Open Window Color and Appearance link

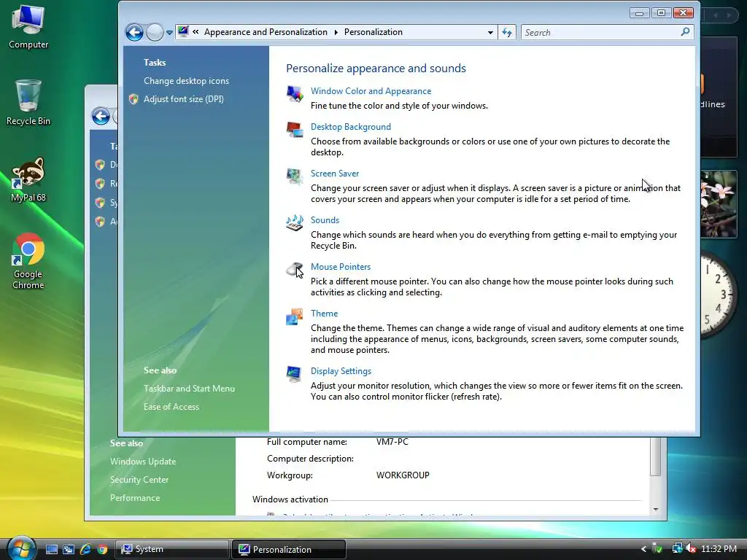tap(371, 91)
